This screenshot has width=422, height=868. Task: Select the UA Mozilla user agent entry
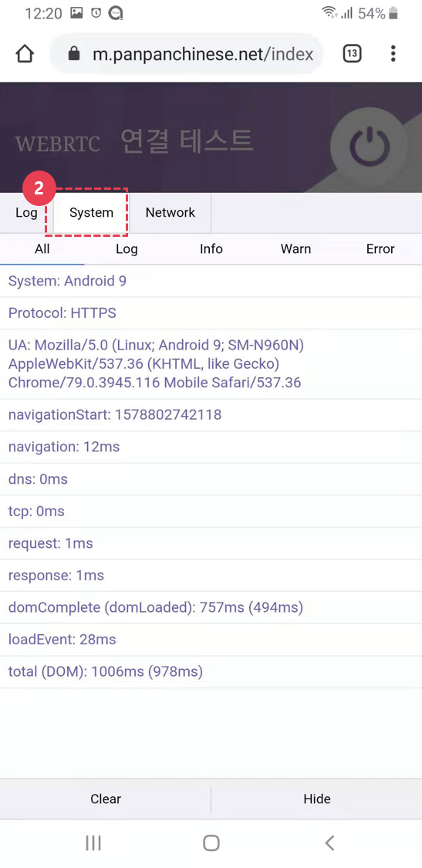[211, 363]
